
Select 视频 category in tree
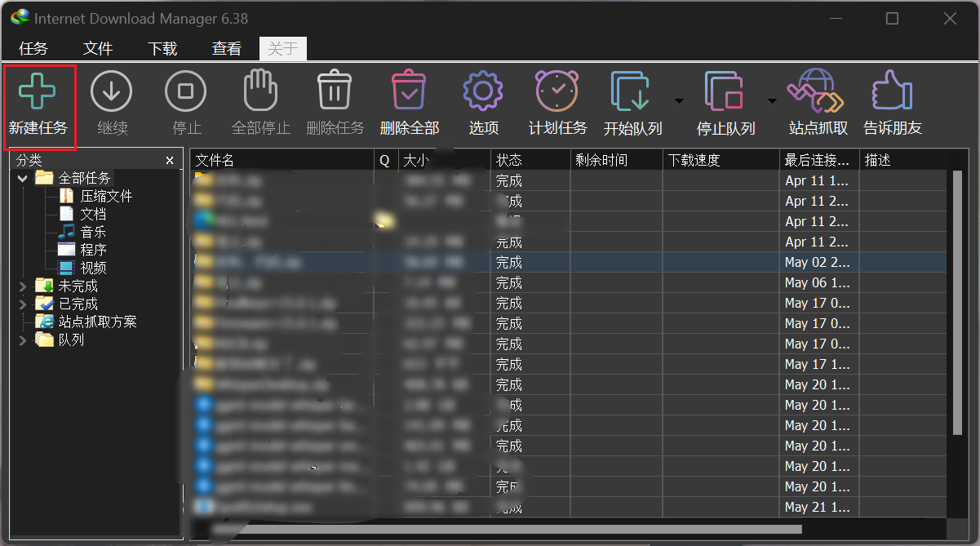pos(93,268)
